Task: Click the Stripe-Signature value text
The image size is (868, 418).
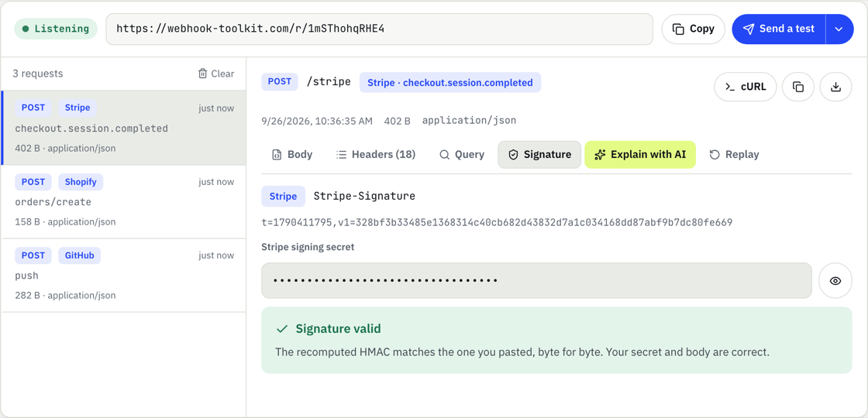Action: coord(497,223)
